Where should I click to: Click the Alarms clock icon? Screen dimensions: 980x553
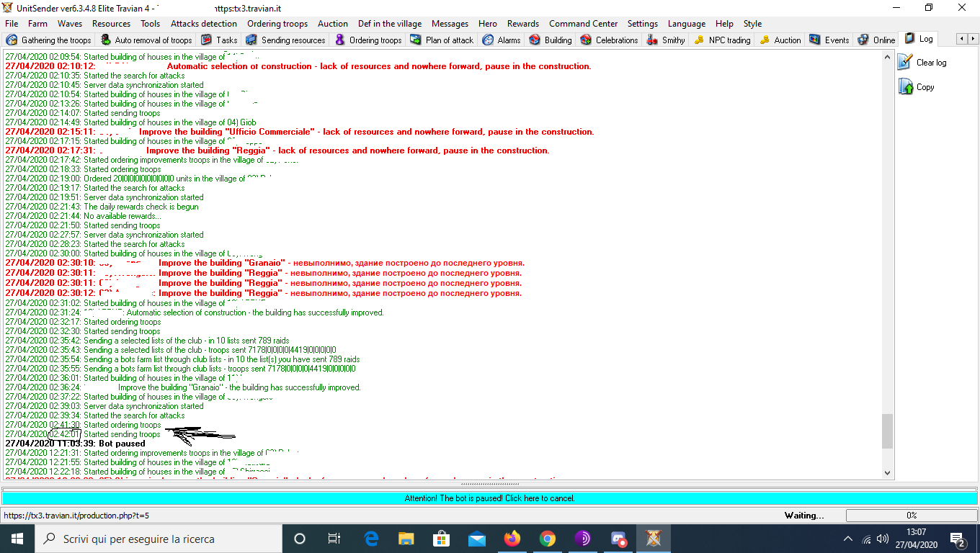[488, 40]
